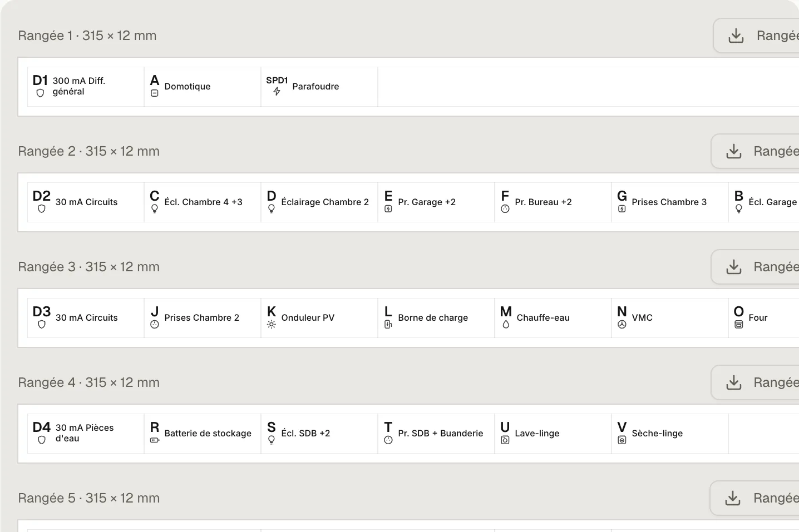Click the lightning icon under SPD1
The image size is (799, 532).
277,91
